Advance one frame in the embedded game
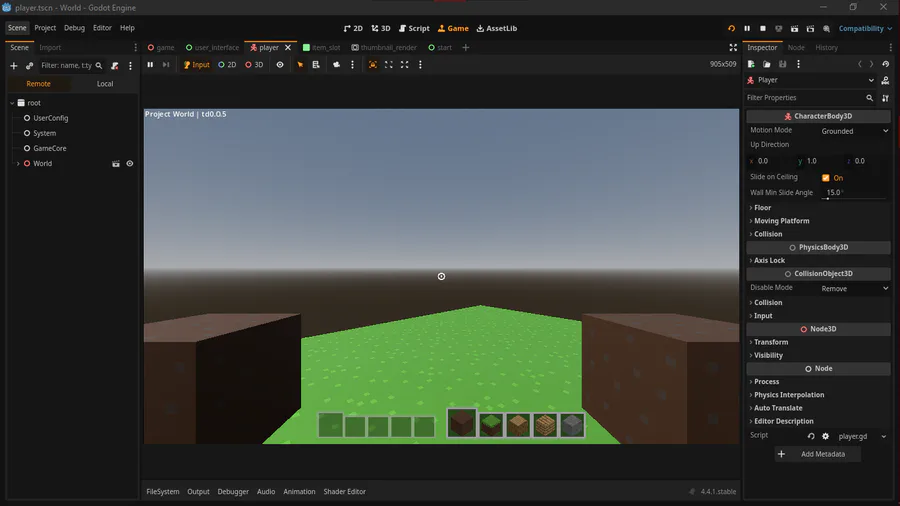900x506 pixels. (166, 65)
